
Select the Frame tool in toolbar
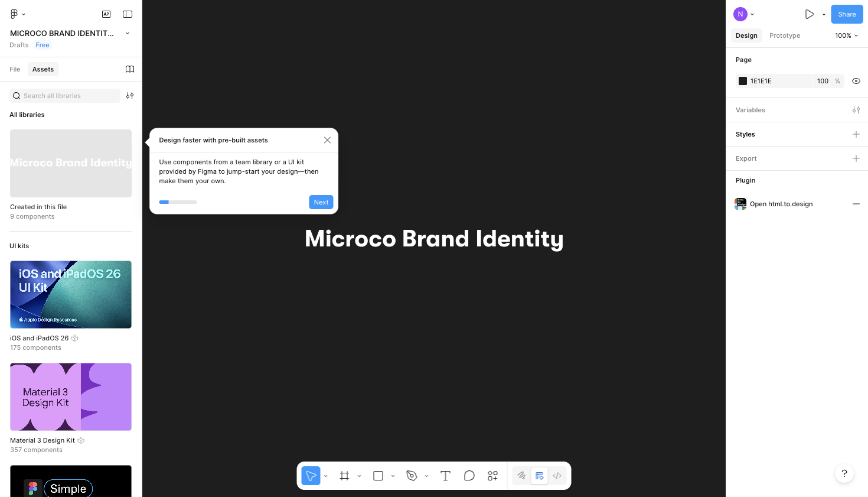pyautogui.click(x=344, y=476)
